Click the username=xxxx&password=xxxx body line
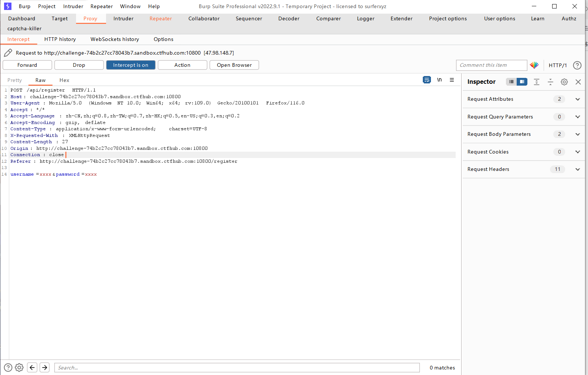Viewport: 588px width, 375px height. pos(54,174)
